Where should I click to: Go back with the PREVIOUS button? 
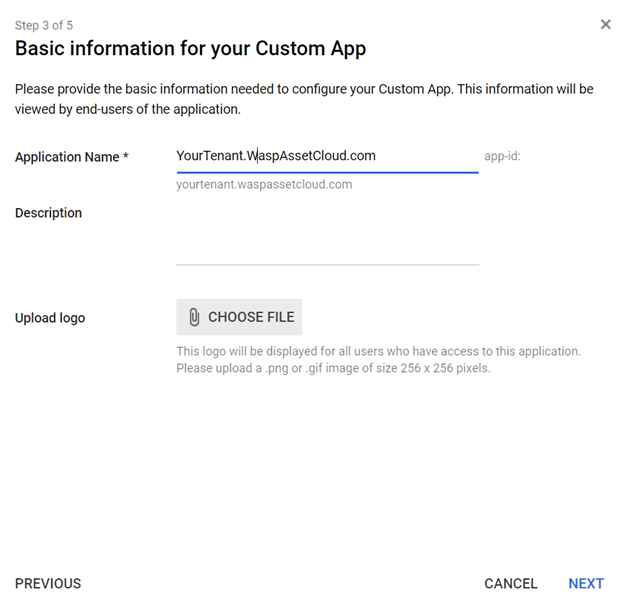48,584
